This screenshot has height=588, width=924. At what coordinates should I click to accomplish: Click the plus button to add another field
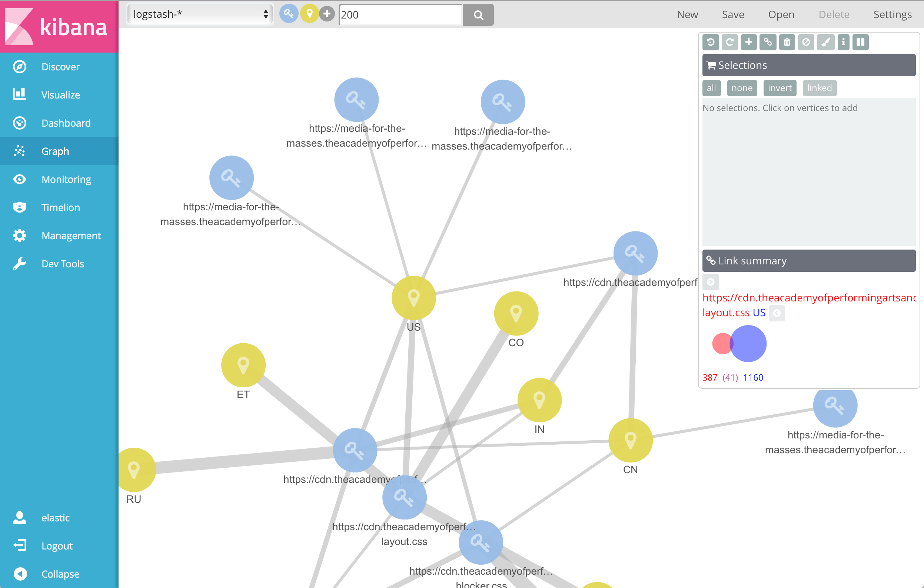(327, 13)
